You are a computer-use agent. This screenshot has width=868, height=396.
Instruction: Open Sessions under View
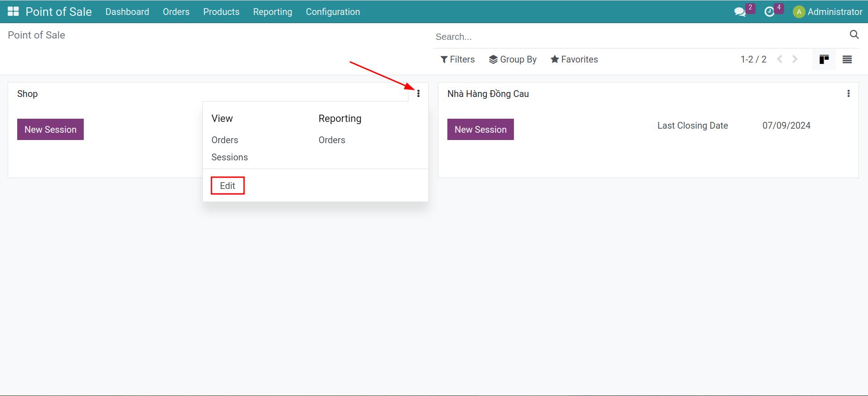[230, 157]
